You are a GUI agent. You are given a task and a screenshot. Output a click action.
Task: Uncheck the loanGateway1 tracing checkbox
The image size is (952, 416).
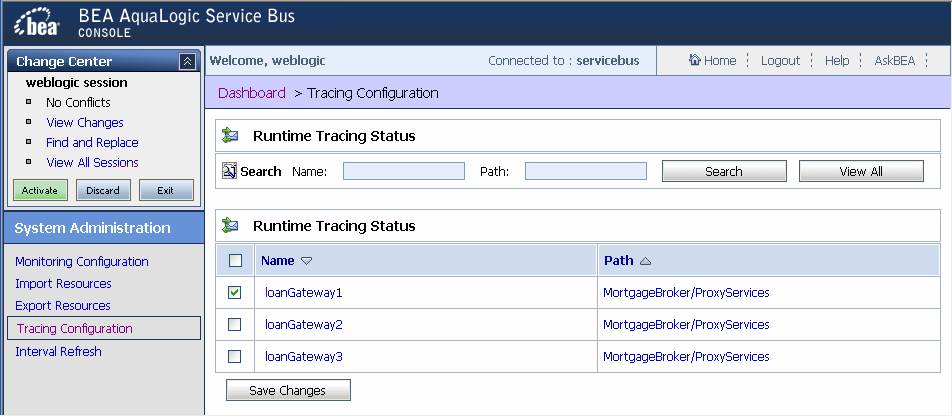tap(234, 293)
